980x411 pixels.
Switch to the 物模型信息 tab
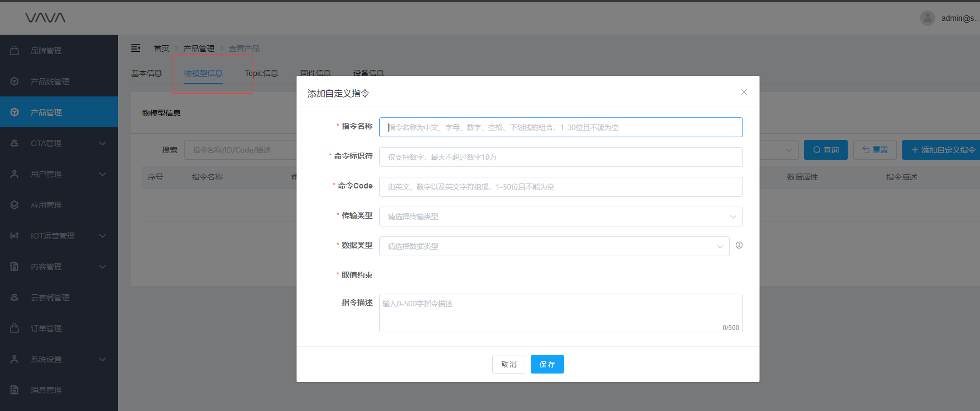click(x=203, y=73)
